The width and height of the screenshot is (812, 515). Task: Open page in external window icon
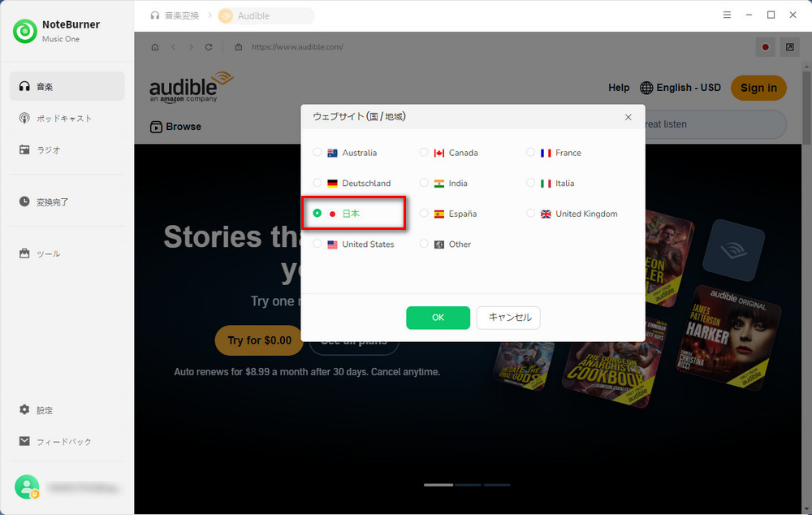point(790,47)
